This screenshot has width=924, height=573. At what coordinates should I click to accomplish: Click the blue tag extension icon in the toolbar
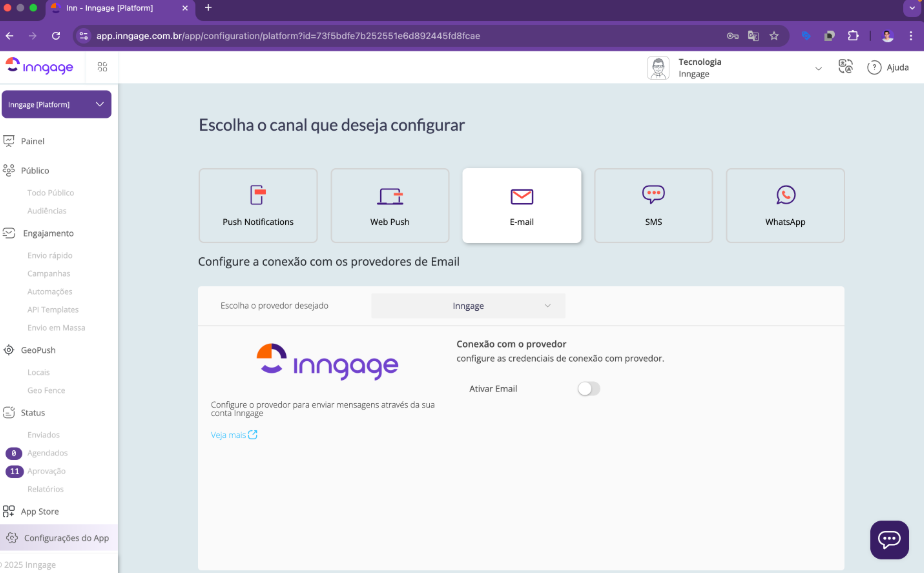tap(806, 36)
